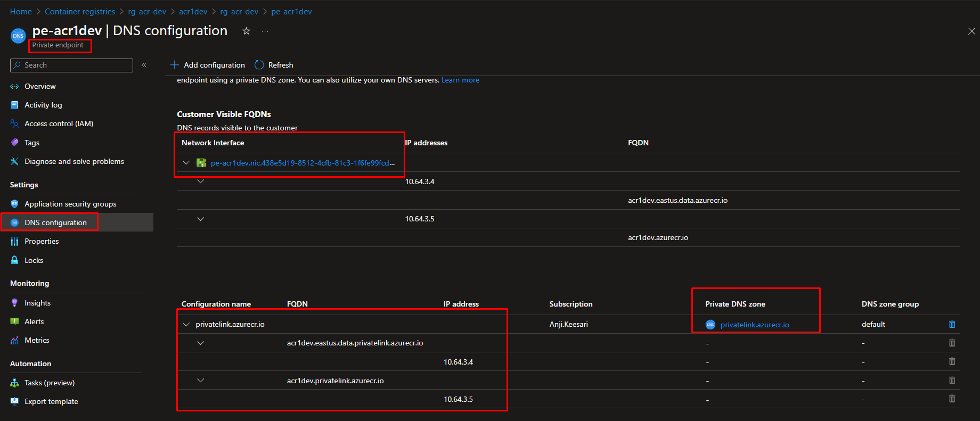Screen dimensions: 980x421
Task: Open the more options ellipsis in header
Action: pos(265,31)
